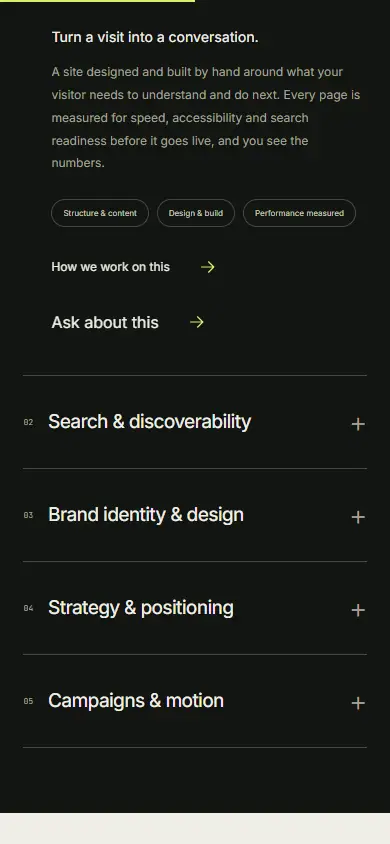Click the arrow icon next to Ask about this
Image resolution: width=390 pixels, height=844 pixels.
pos(197,322)
